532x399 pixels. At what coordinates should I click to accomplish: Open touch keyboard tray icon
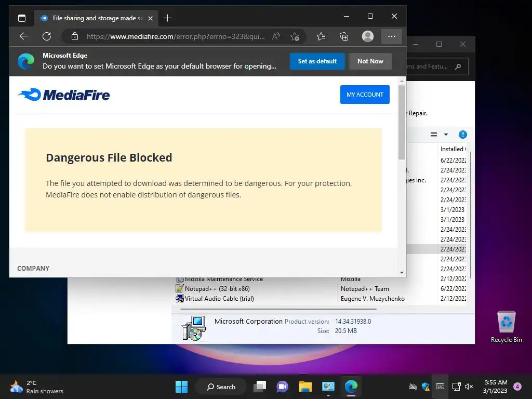tap(440, 387)
